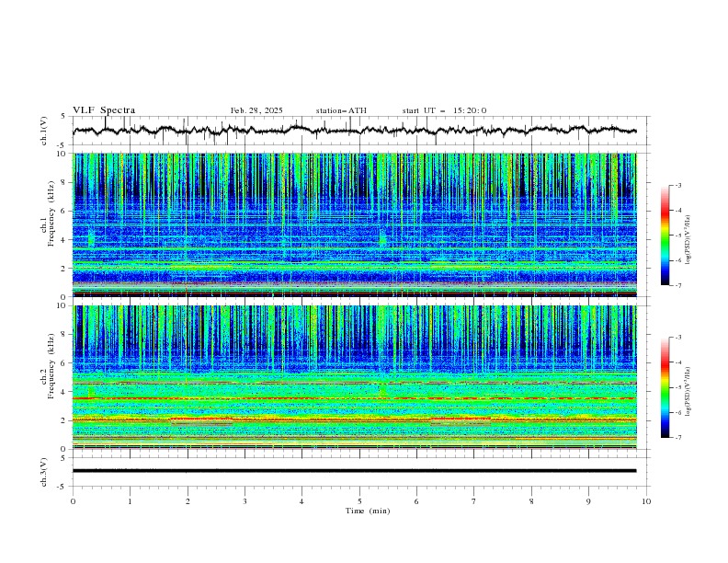
Task: Click time axis tick label "7"
Action: (473, 501)
